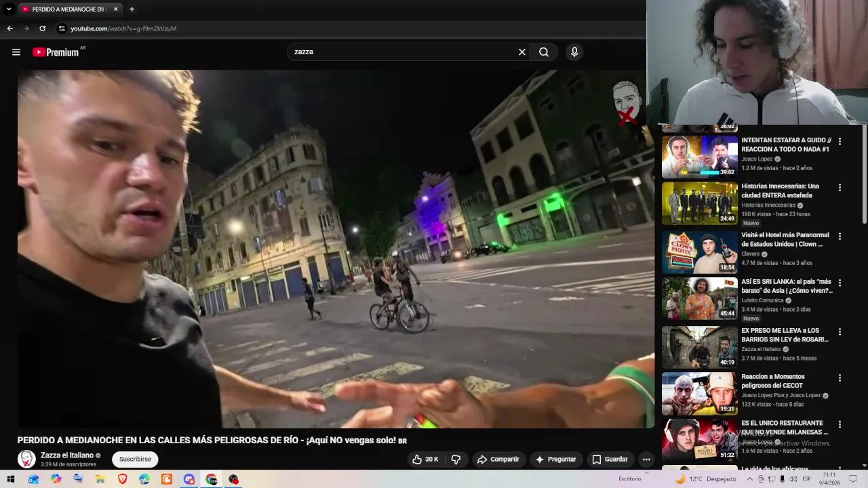This screenshot has width=868, height=488.
Task: Dislike the video
Action: click(x=456, y=460)
